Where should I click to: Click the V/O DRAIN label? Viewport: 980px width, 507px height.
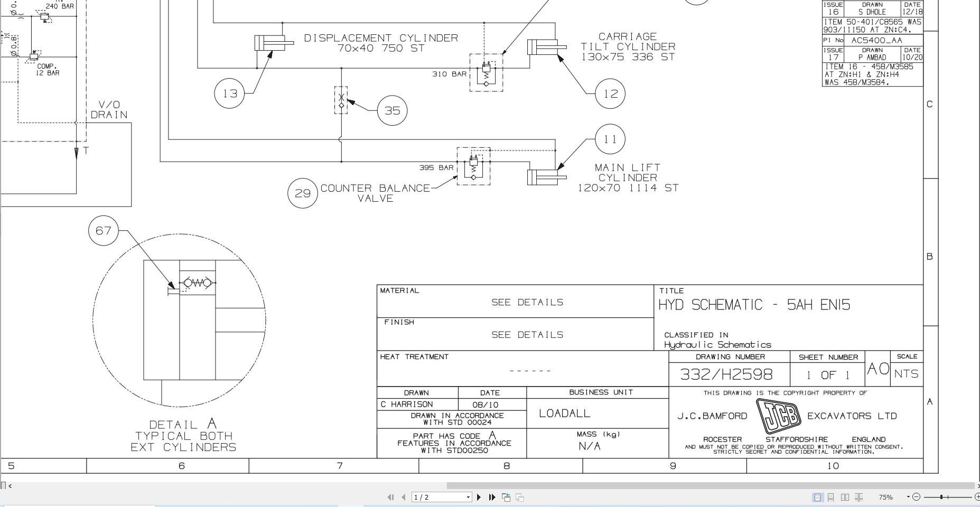click(109, 110)
